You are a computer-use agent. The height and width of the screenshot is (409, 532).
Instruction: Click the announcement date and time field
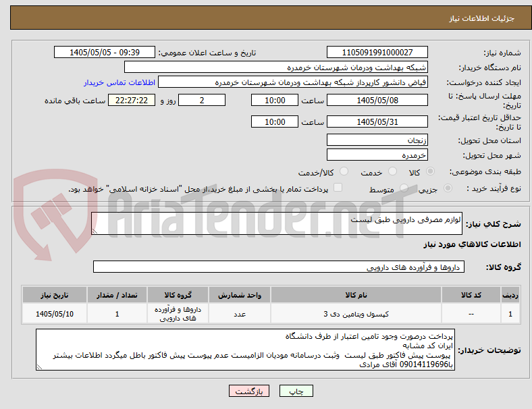pos(105,52)
